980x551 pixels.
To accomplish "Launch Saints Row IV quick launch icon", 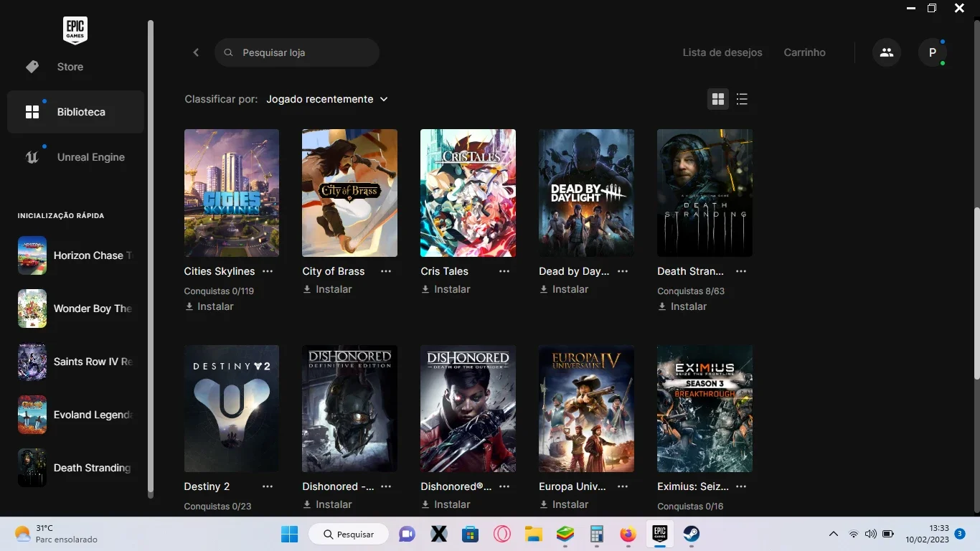I will click(x=32, y=362).
